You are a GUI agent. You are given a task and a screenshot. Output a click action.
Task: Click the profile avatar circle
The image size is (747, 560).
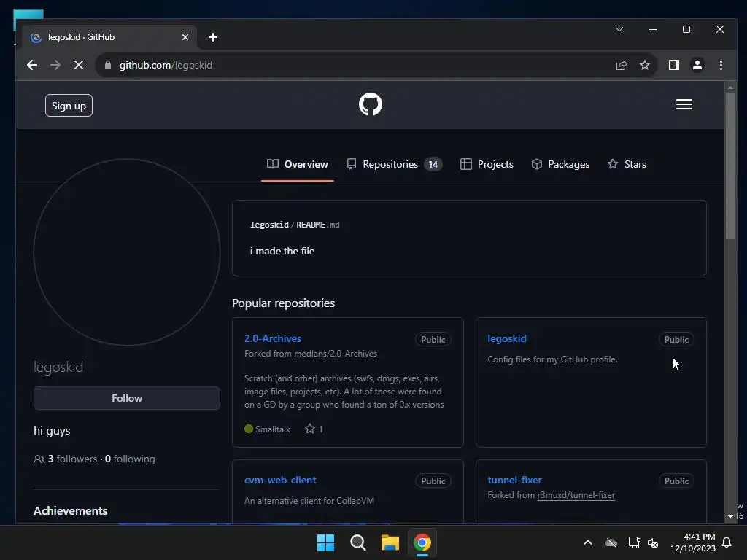click(x=127, y=252)
